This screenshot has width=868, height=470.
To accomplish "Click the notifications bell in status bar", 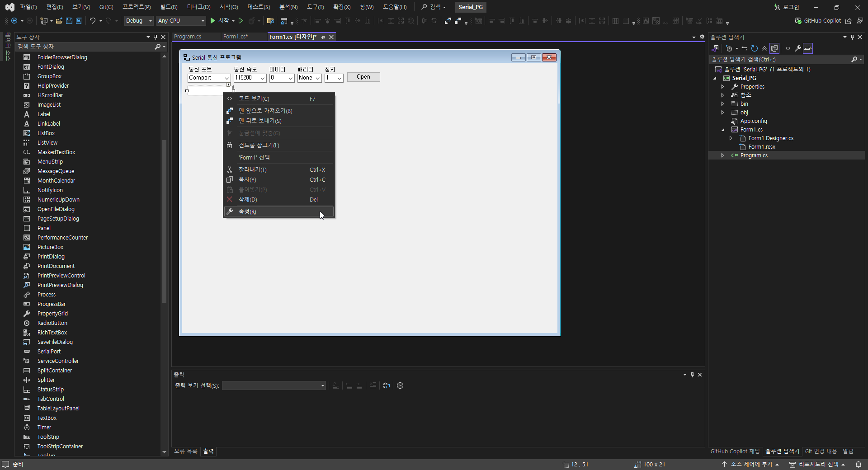I will (858, 464).
